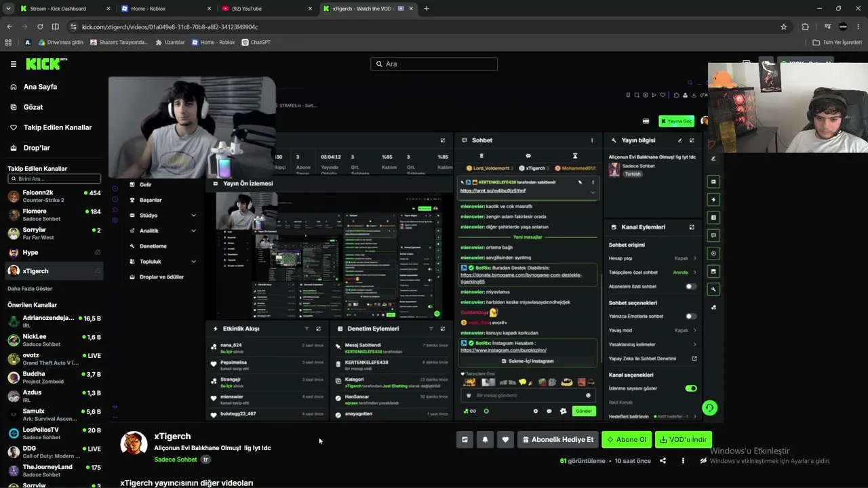Click the wrench icon in the video's right toolbar

tap(713, 289)
